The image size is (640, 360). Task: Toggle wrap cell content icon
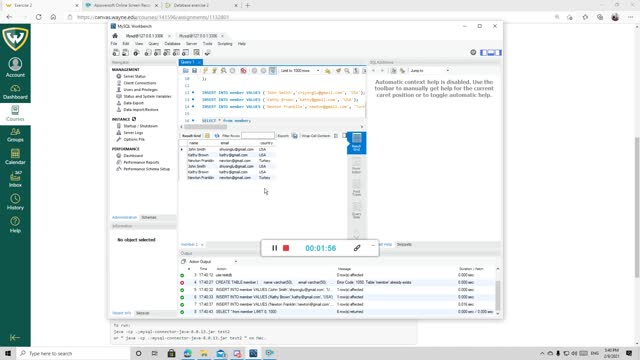point(336,136)
